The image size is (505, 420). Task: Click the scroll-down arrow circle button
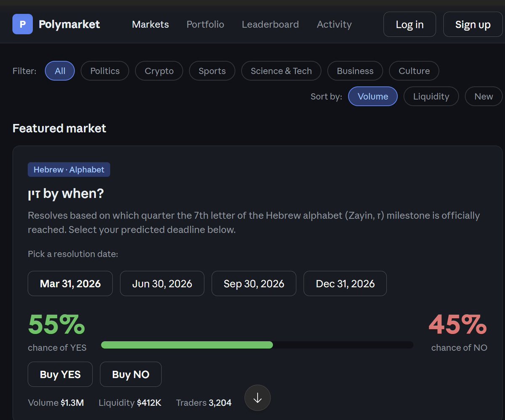(x=258, y=398)
